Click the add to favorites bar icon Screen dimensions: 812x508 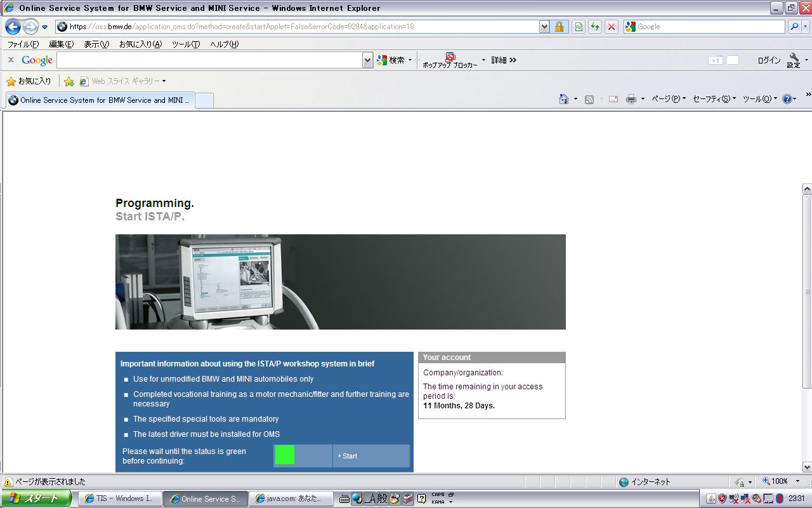coord(69,81)
